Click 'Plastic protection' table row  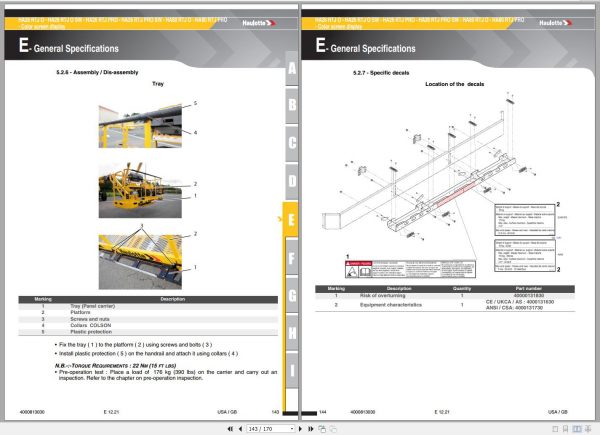point(148,332)
